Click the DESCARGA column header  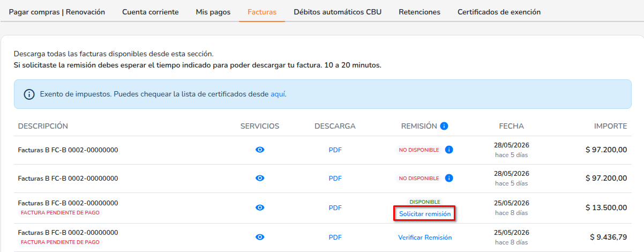tap(335, 126)
